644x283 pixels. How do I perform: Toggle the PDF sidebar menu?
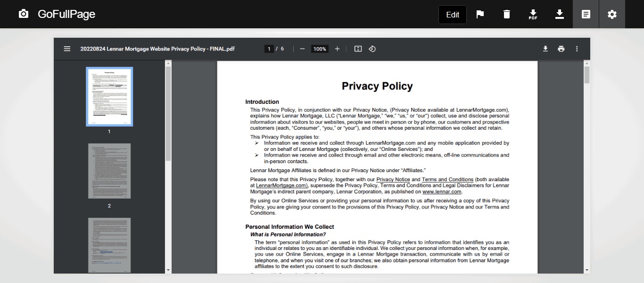coord(67,49)
